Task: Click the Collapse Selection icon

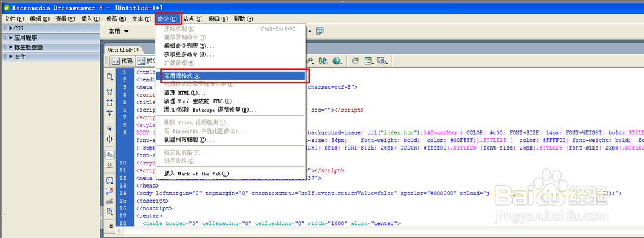Action: pos(109,102)
